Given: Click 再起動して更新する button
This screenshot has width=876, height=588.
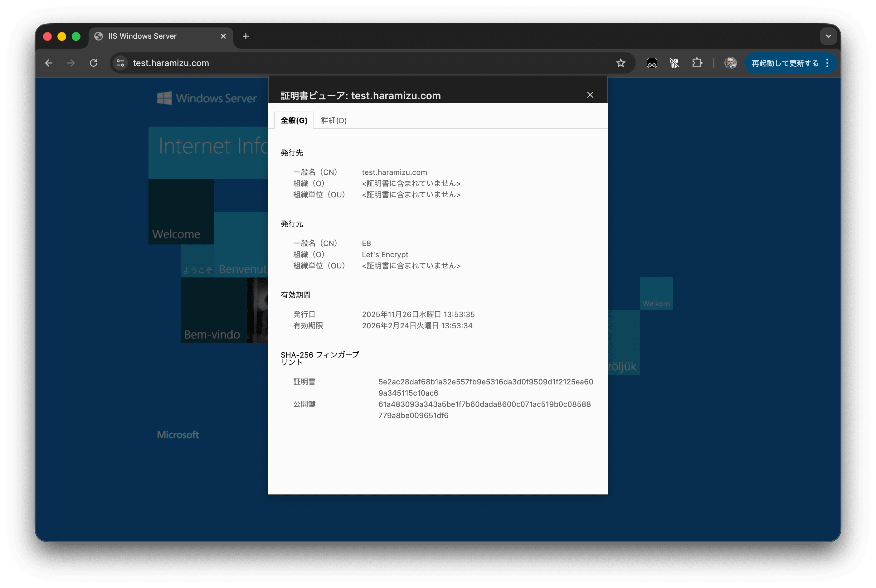Looking at the screenshot, I should 785,63.
